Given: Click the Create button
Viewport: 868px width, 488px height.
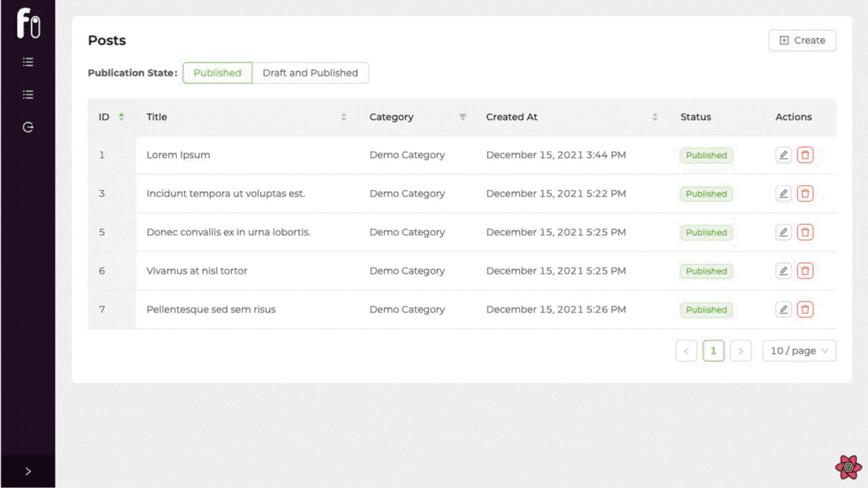Looking at the screenshot, I should coord(802,41).
